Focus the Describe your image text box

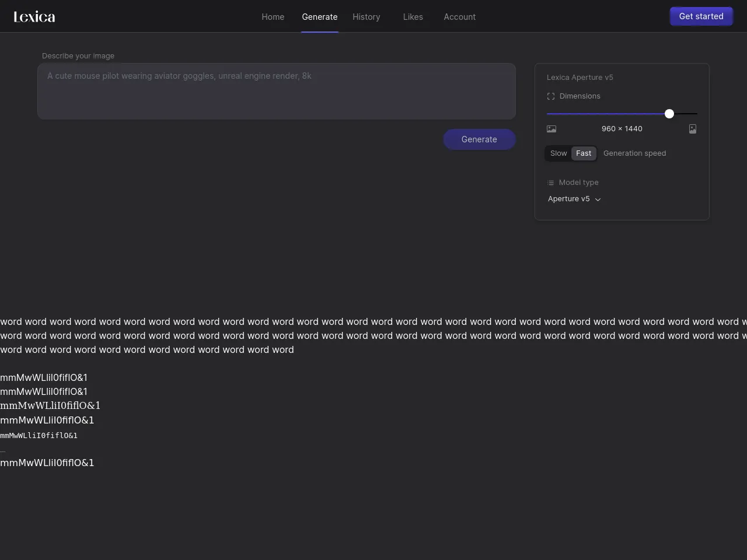click(277, 91)
